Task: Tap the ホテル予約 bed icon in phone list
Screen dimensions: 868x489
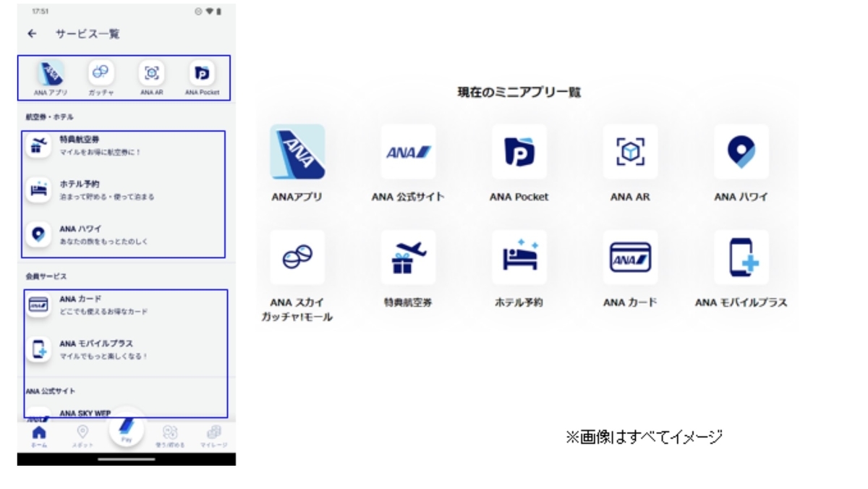Action: 37,190
